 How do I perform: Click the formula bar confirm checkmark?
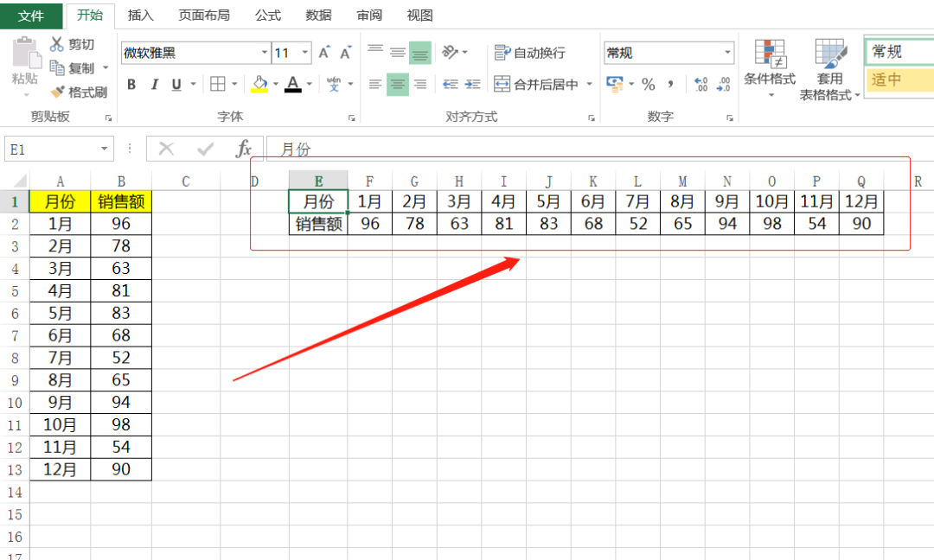tap(206, 149)
